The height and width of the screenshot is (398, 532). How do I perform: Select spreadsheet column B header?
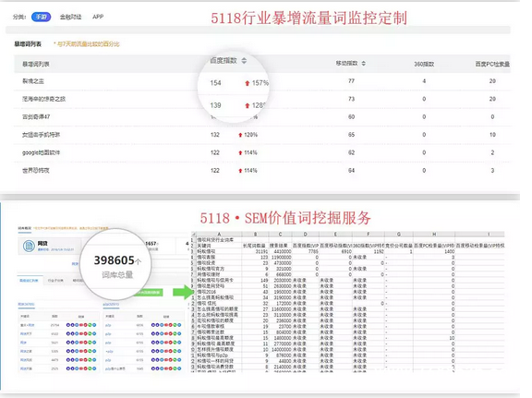click(x=255, y=235)
